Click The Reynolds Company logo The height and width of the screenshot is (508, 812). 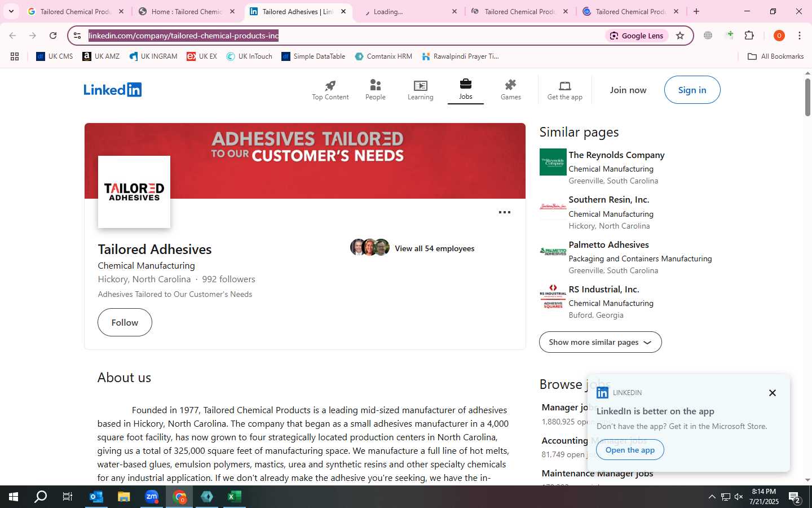click(553, 162)
